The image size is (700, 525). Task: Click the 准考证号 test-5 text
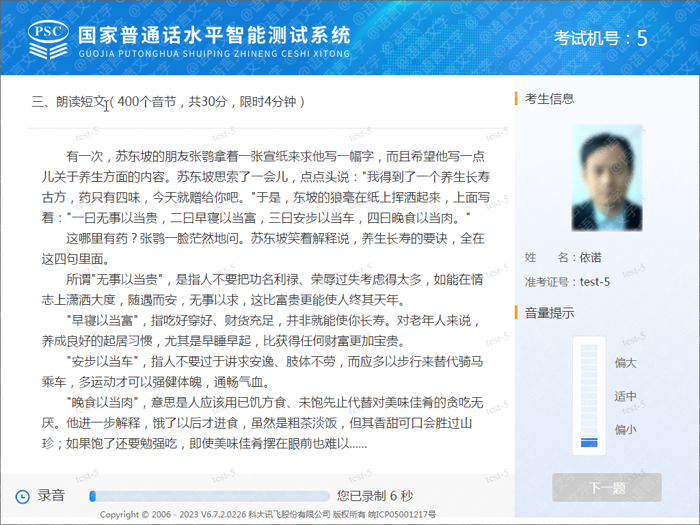(567, 282)
